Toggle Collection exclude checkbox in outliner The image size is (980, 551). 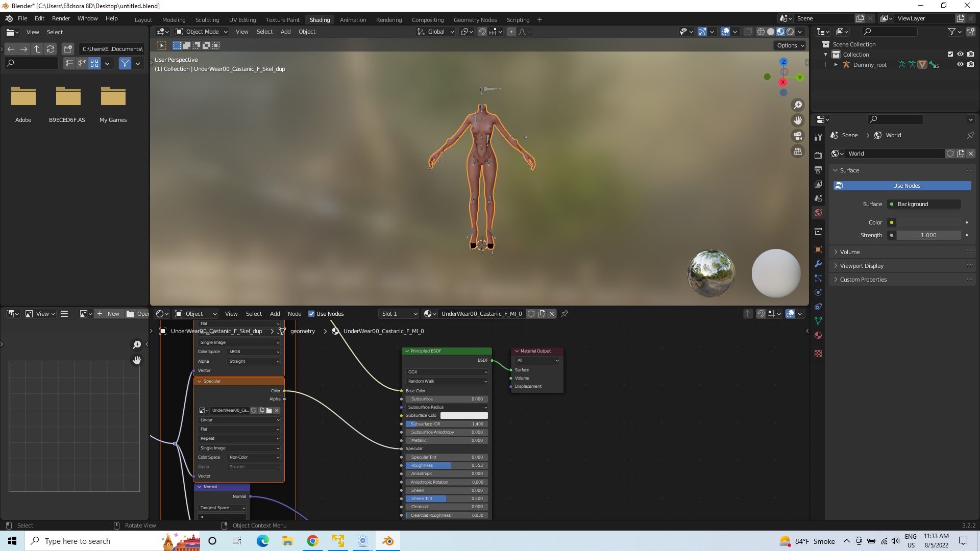pos(950,54)
